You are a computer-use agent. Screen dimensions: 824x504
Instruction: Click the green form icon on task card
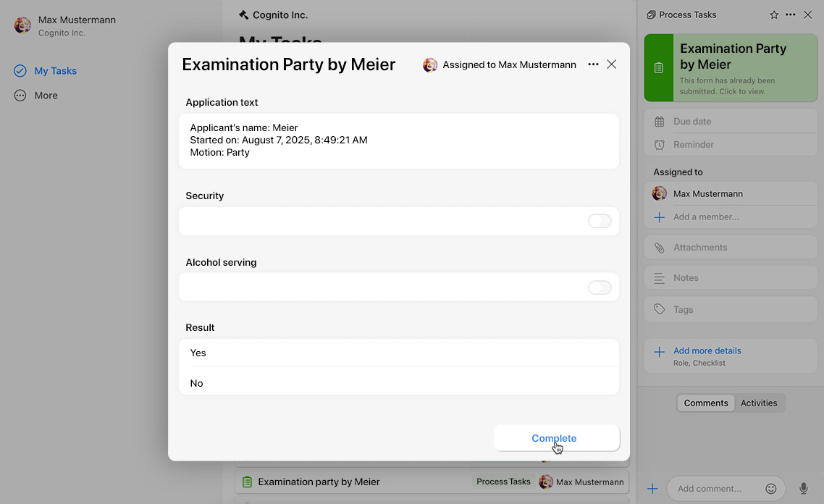point(658,68)
